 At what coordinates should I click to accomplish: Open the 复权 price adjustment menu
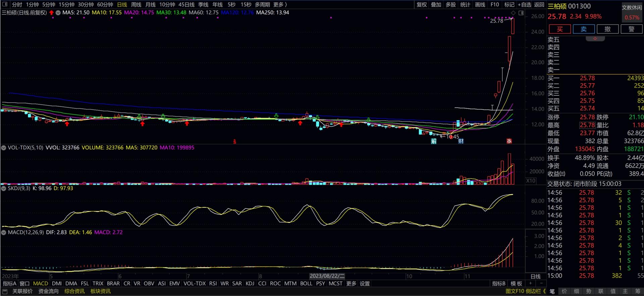coord(422,5)
